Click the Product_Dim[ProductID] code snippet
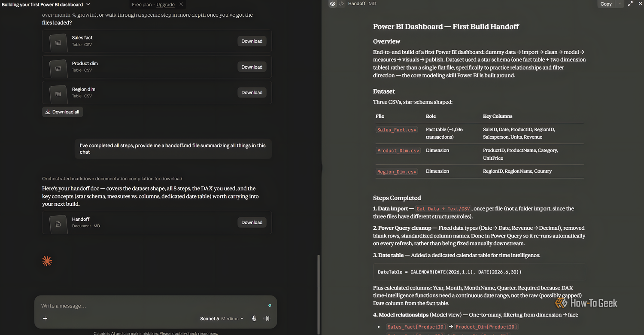This screenshot has height=335, width=644. 486,327
